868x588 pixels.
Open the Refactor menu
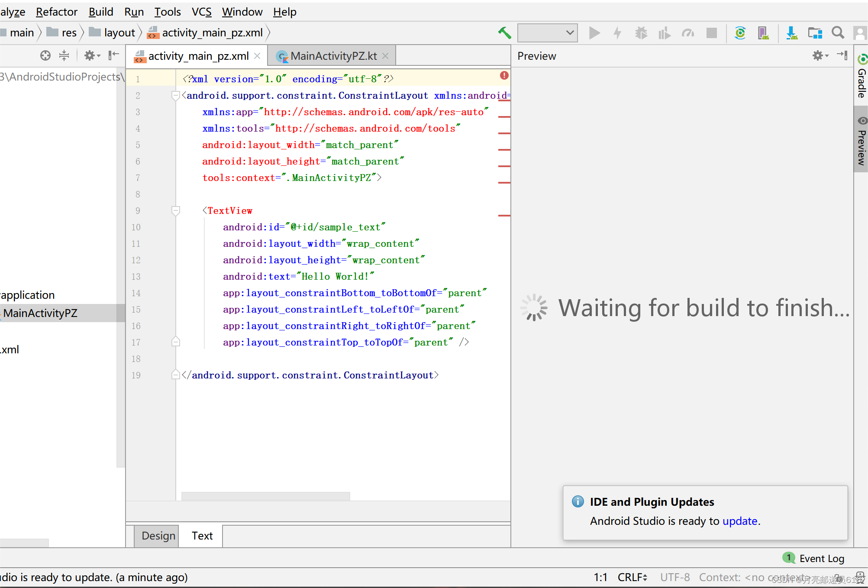coord(56,12)
